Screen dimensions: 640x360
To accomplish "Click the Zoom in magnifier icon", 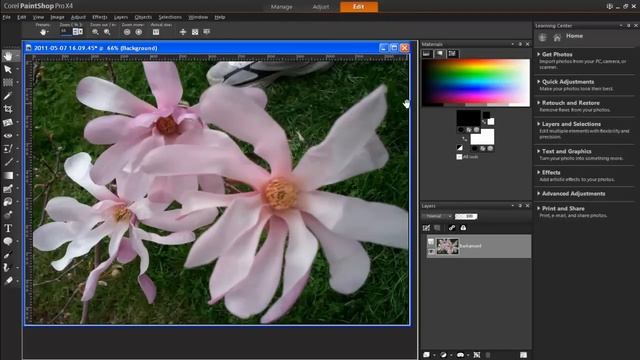I will pos(107,32).
